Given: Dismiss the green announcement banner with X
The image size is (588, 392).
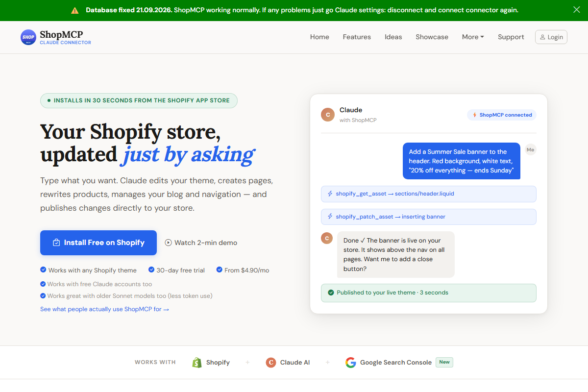Looking at the screenshot, I should point(577,10).
